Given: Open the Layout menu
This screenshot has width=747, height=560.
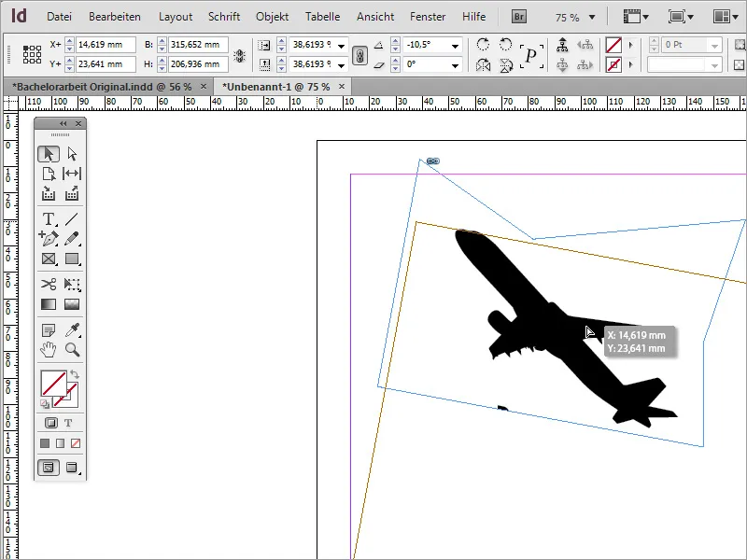Looking at the screenshot, I should (x=176, y=17).
